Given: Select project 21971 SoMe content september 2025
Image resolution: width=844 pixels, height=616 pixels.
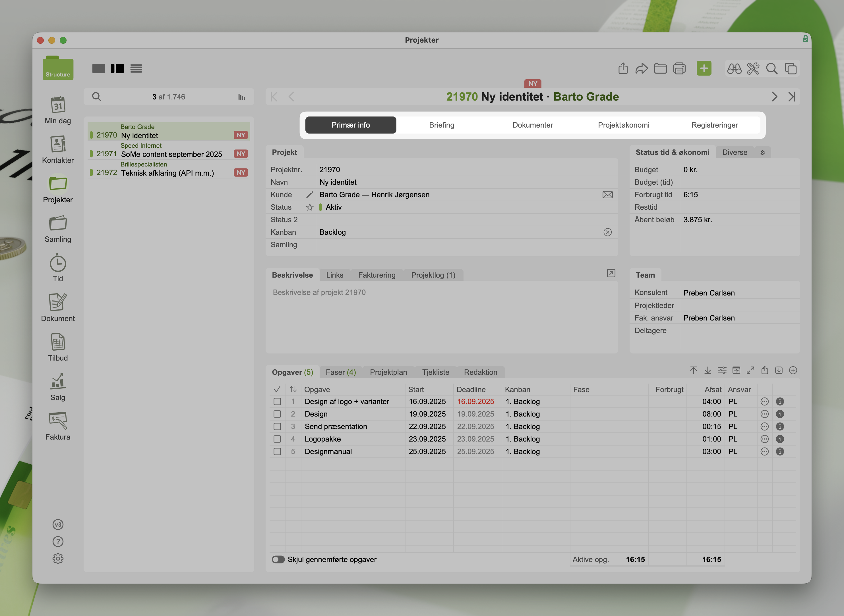Looking at the screenshot, I should [x=171, y=154].
